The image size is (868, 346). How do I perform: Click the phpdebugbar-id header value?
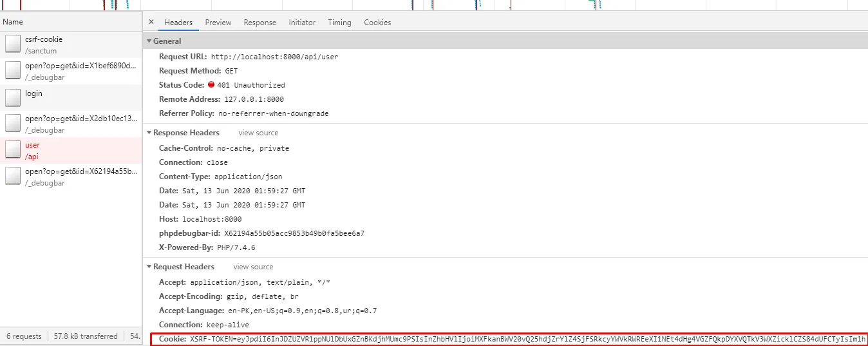(294, 233)
